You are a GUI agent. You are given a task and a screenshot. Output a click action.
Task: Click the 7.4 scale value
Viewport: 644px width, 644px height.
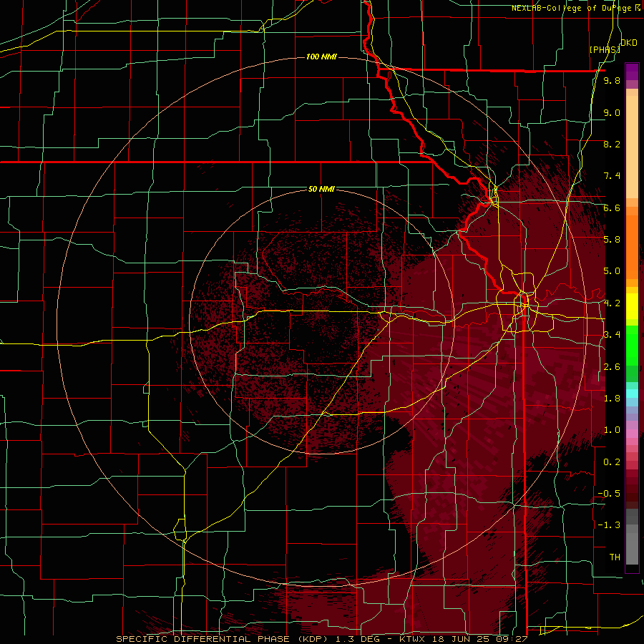click(x=612, y=176)
